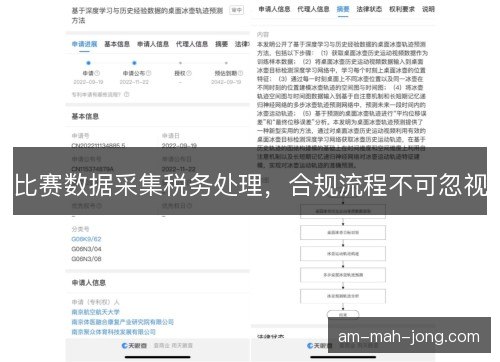Open 代理人信息 tab in the right screenshot
Screen dimensions: 500x362
pyautogui.click(x=313, y=9)
